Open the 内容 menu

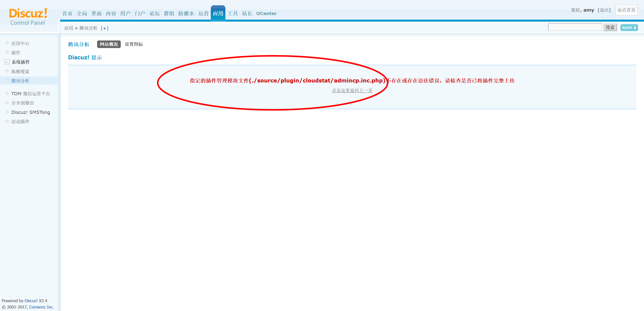pyautogui.click(x=111, y=14)
